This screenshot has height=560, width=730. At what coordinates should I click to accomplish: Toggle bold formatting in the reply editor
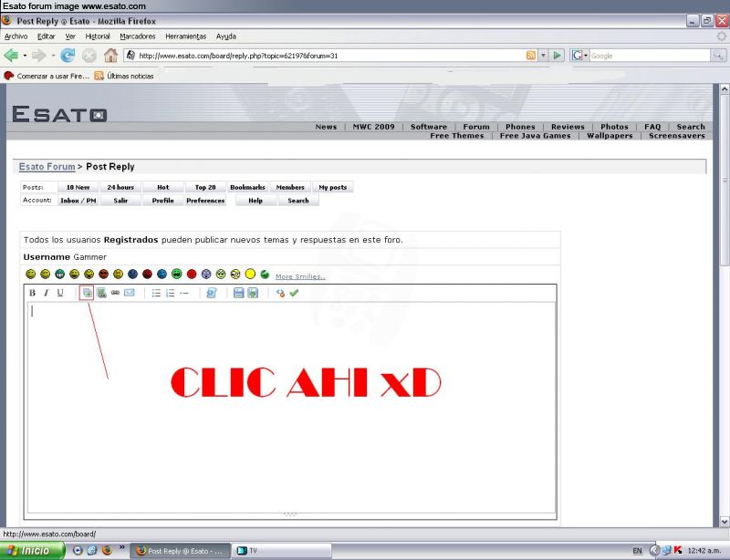32,293
